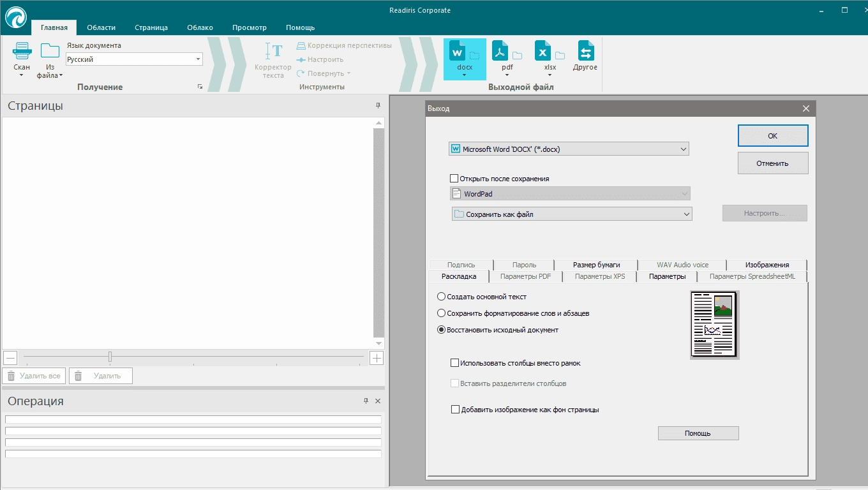This screenshot has width=868, height=490.
Task: Switch to the Просмотр tab
Action: [250, 27]
